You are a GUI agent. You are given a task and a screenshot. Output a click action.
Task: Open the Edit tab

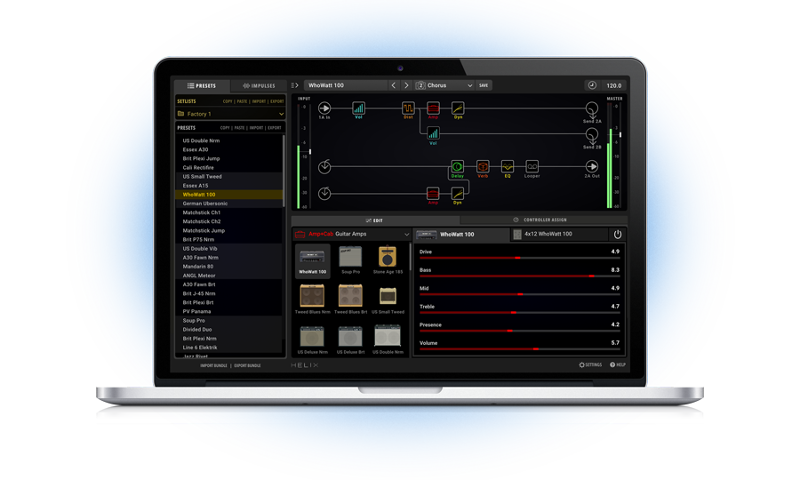coord(375,220)
